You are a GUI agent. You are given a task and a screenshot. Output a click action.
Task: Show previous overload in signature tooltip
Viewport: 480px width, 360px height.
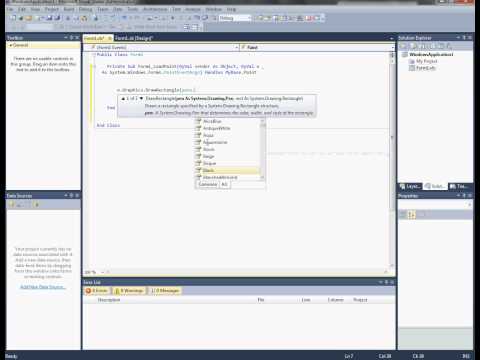coord(123,99)
